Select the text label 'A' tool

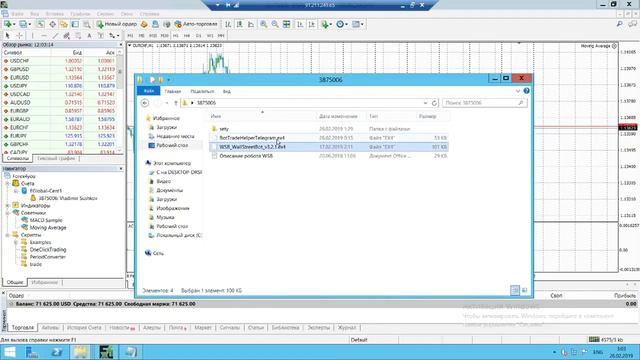pos(89,36)
